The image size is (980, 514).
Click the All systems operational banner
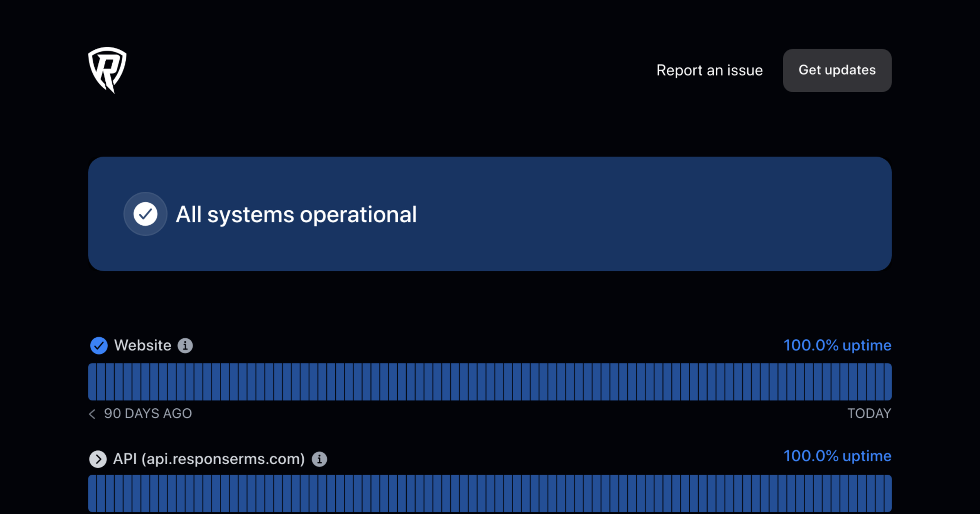pos(490,213)
